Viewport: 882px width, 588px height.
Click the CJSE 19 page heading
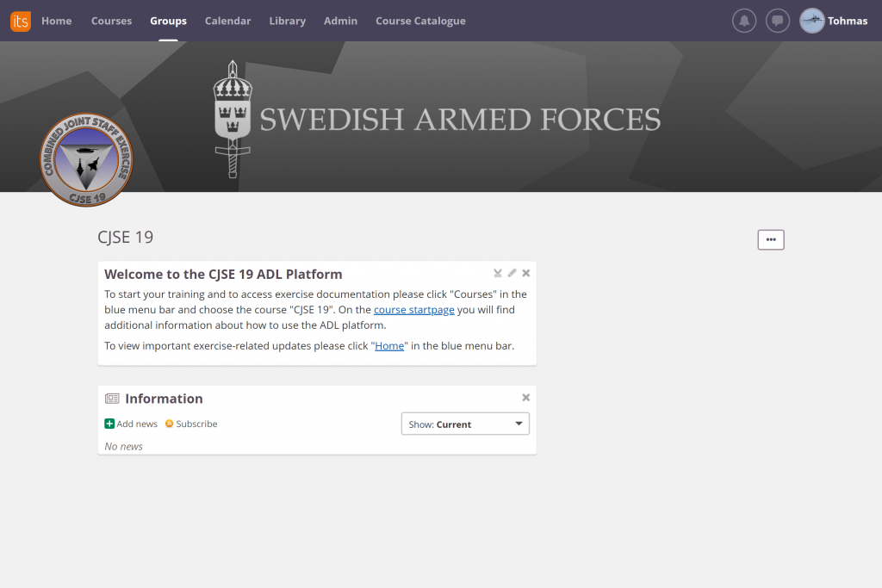(126, 238)
